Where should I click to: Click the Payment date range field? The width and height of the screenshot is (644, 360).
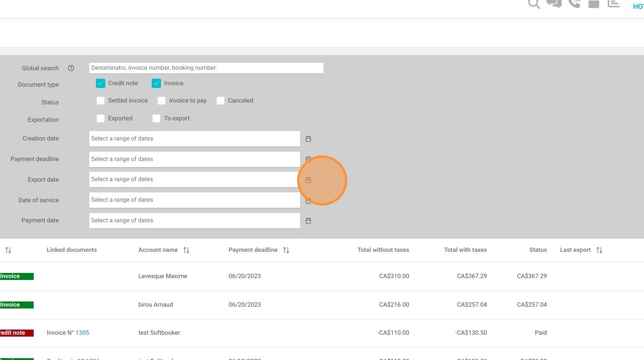point(195,220)
